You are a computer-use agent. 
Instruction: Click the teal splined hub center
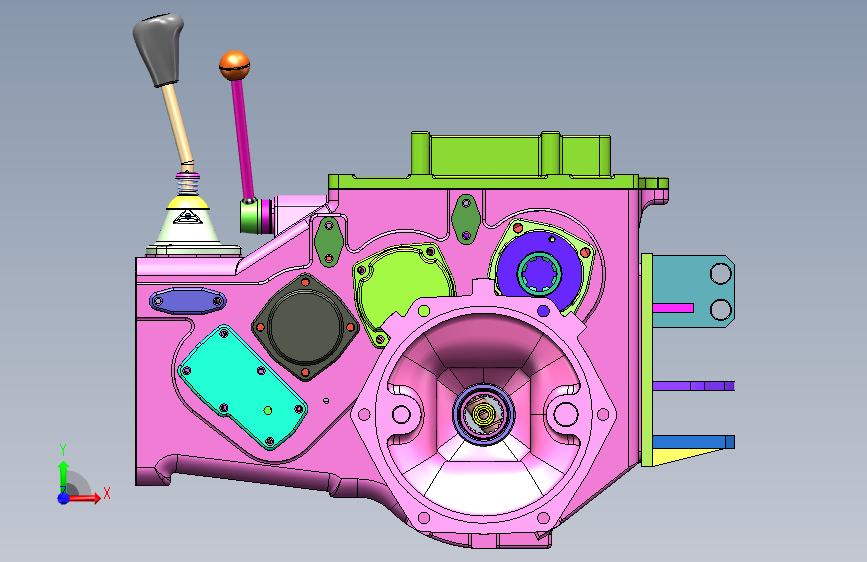tap(539, 272)
